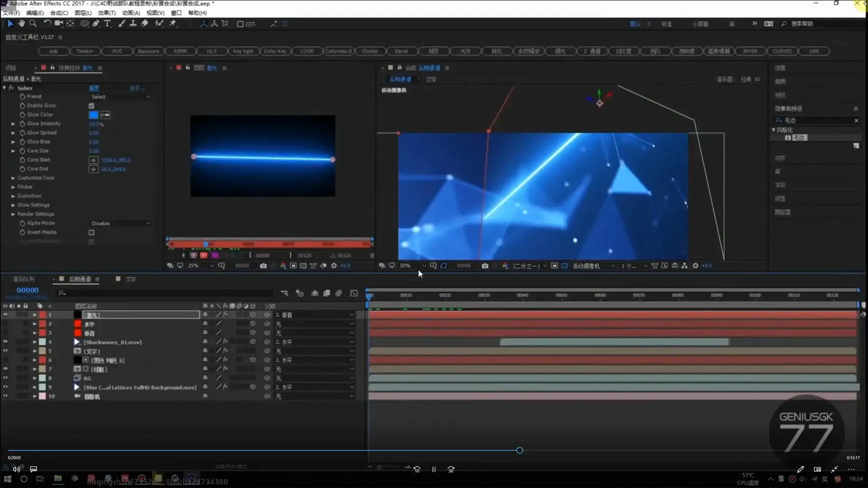Expand the Customize Core group

click(x=13, y=178)
